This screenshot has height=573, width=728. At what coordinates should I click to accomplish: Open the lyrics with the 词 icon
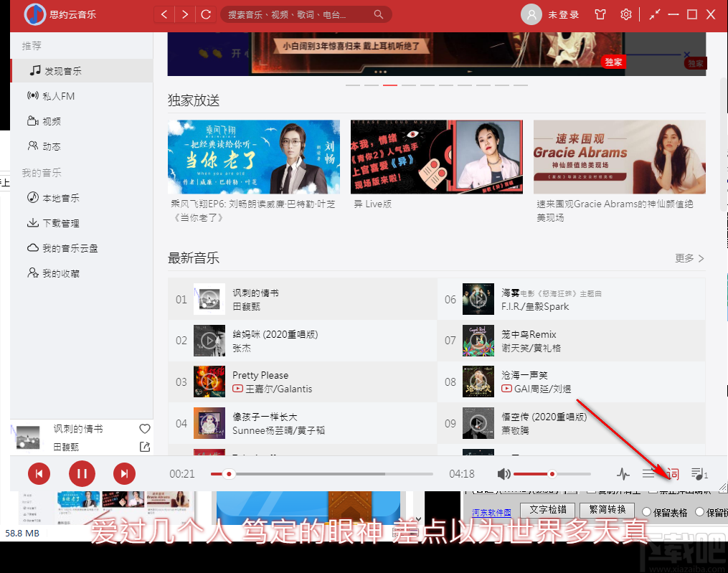click(x=672, y=473)
